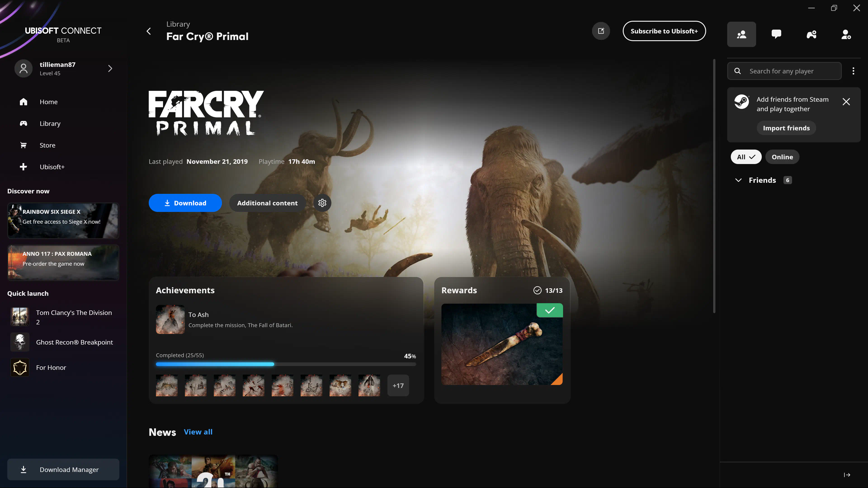Open the feedback note icon
Viewport: 868px width, 488px height.
(x=601, y=31)
